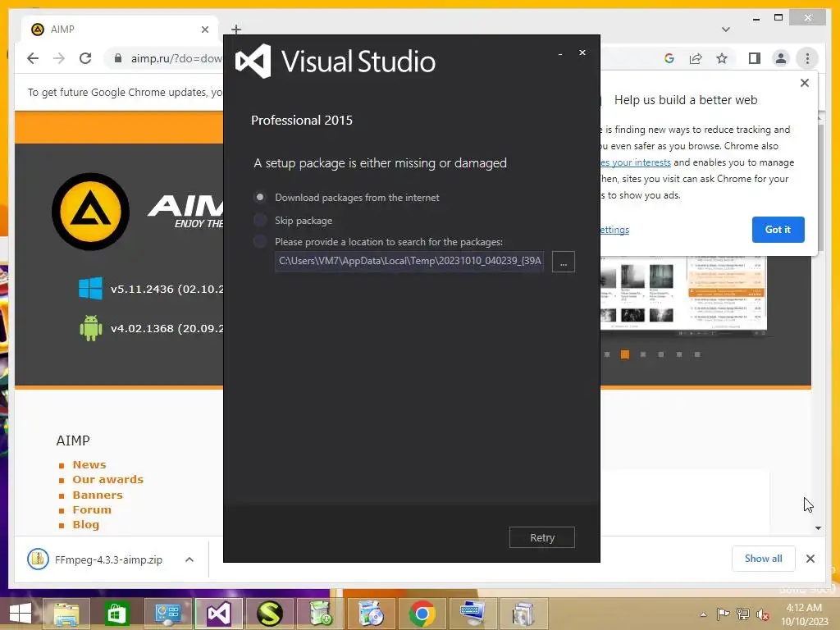Viewport: 840px width, 630px height.
Task: Select the provide package location radio button
Action: click(260, 242)
